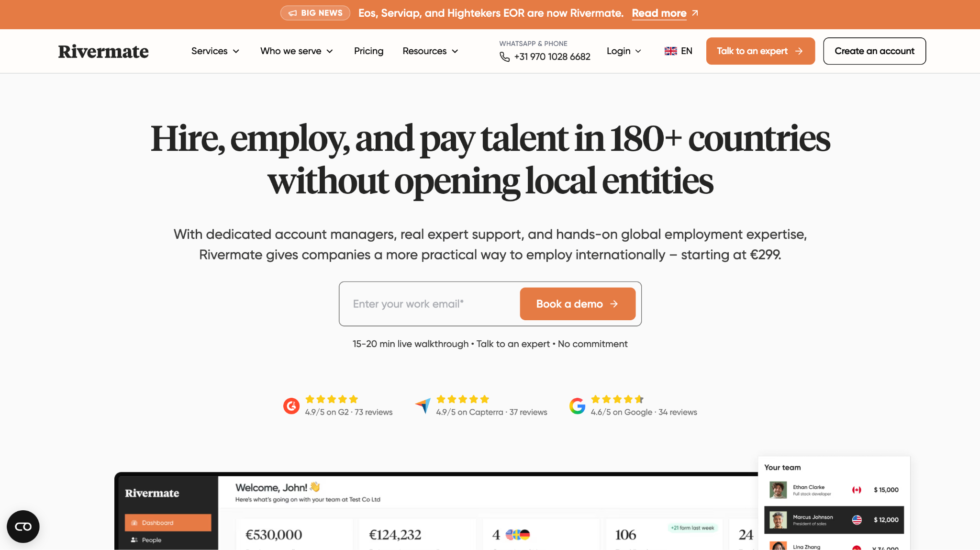Image resolution: width=980 pixels, height=550 pixels.
Task: Open the 4.9/5 on Capterra reviews link
Action: 491,412
